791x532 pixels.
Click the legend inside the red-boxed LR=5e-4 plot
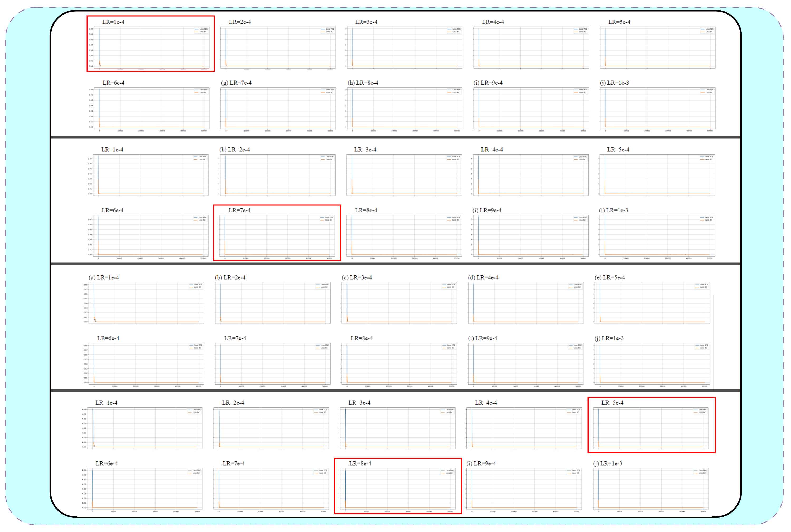pos(701,411)
